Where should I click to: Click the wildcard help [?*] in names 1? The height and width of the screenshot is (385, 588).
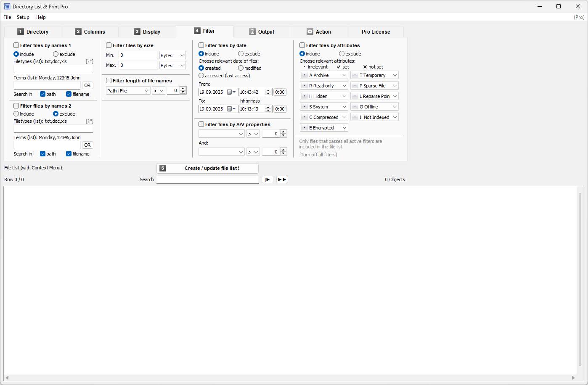pyautogui.click(x=90, y=61)
